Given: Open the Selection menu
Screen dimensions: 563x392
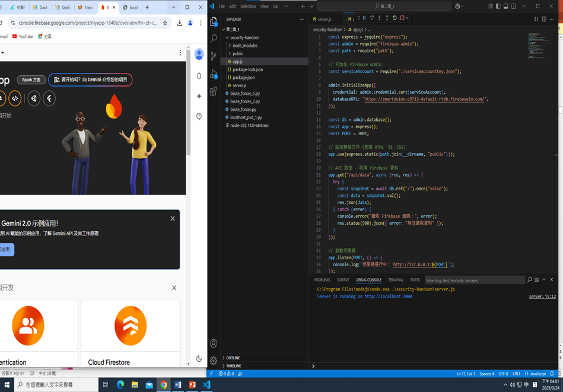Looking at the screenshot, I should [248, 7].
